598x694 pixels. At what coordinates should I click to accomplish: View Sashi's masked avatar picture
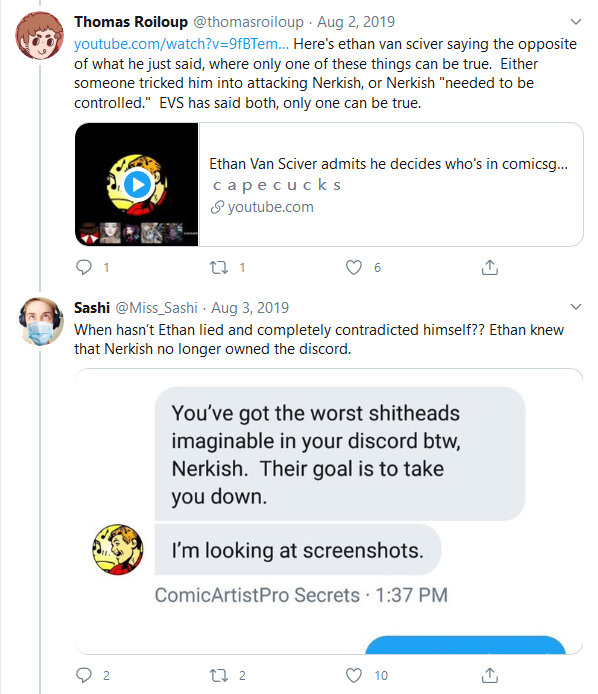tap(40, 321)
